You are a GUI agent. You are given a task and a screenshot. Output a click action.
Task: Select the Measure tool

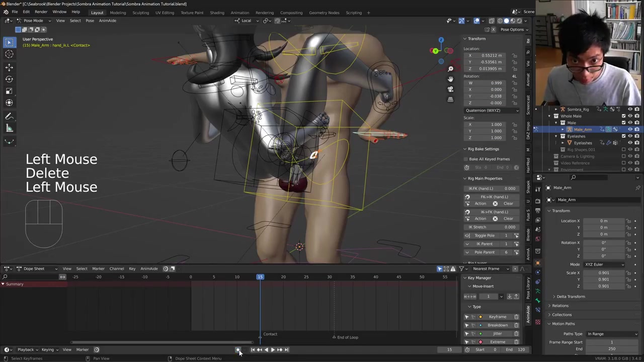point(9,128)
